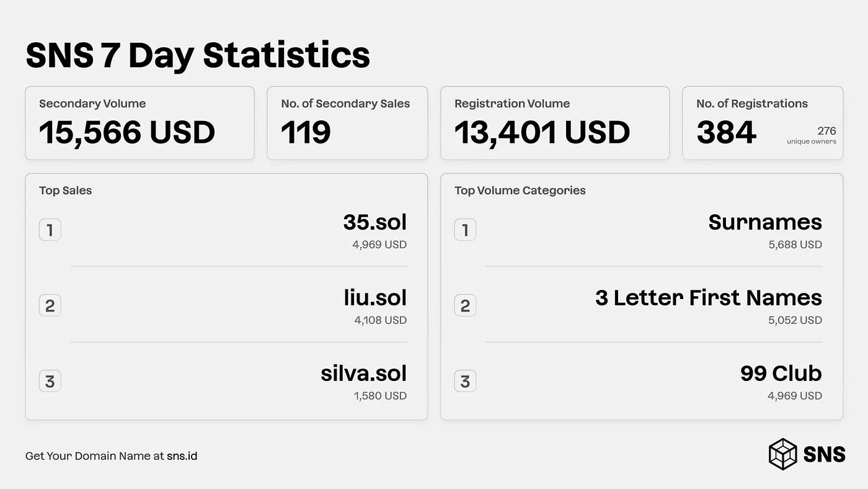The width and height of the screenshot is (868, 489).
Task: Click the rank 3 badge in Top Volume Categories
Action: pyautogui.click(x=465, y=381)
